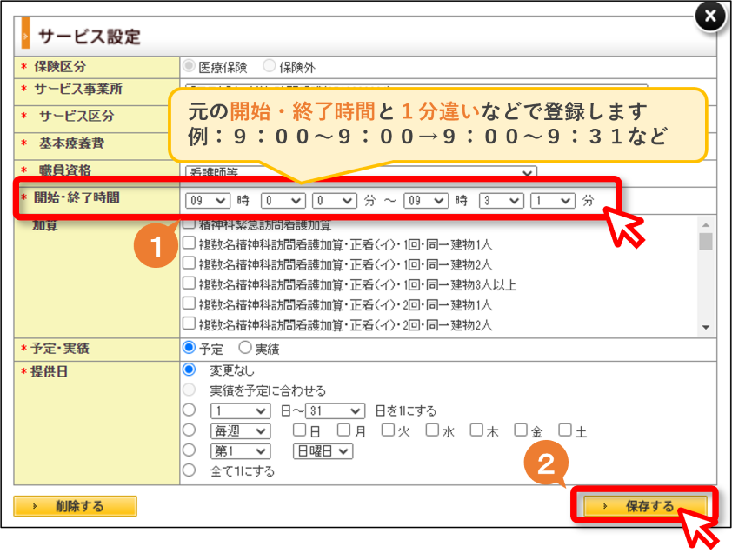The image size is (732, 560).
Task: Open the end minute ones-digit dropdown
Action: coord(552,201)
